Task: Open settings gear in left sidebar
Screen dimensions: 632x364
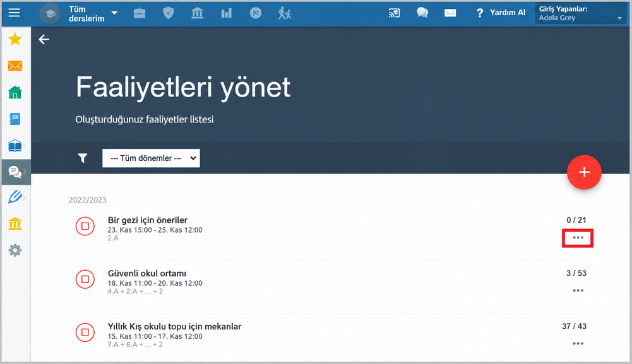Action: (x=15, y=250)
